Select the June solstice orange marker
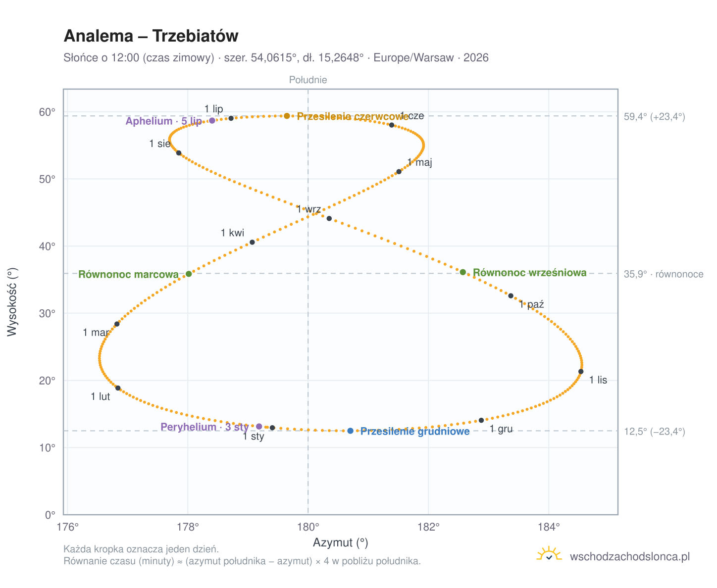 pyautogui.click(x=287, y=116)
